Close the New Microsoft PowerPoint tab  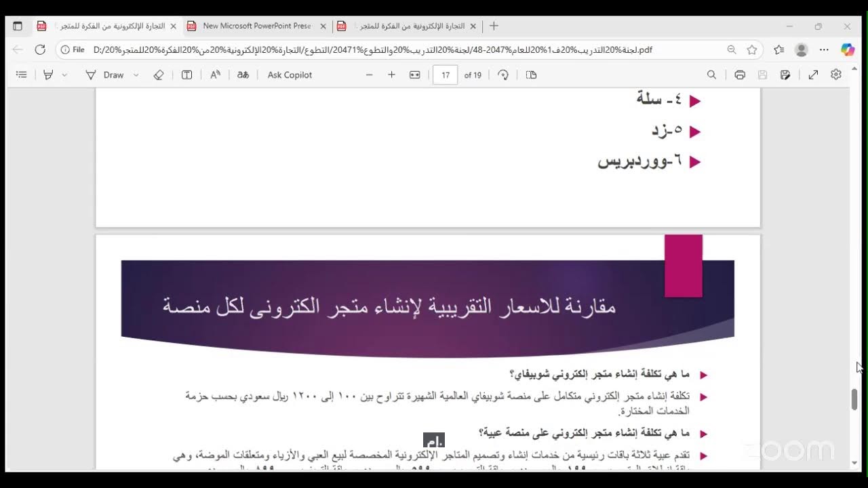click(323, 26)
